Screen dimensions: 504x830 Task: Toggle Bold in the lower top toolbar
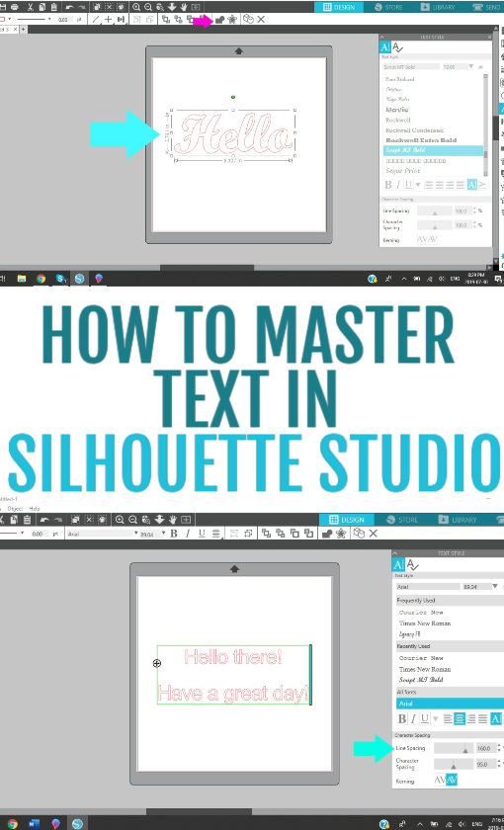[174, 534]
